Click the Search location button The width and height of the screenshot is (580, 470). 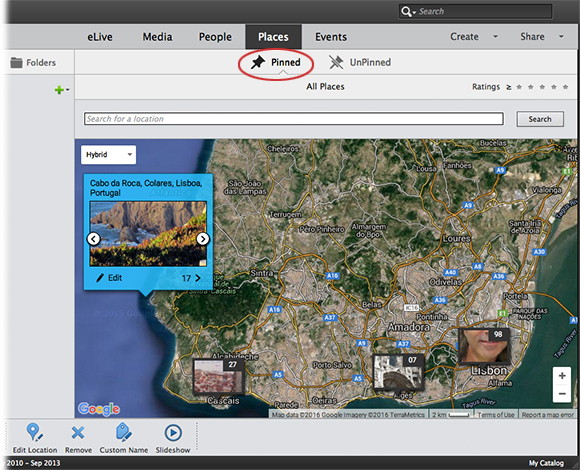(x=540, y=119)
